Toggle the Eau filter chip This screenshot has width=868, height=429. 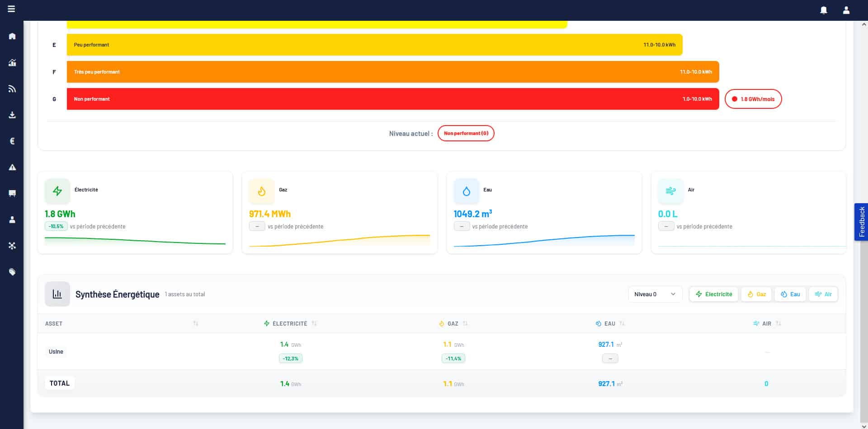[790, 294]
